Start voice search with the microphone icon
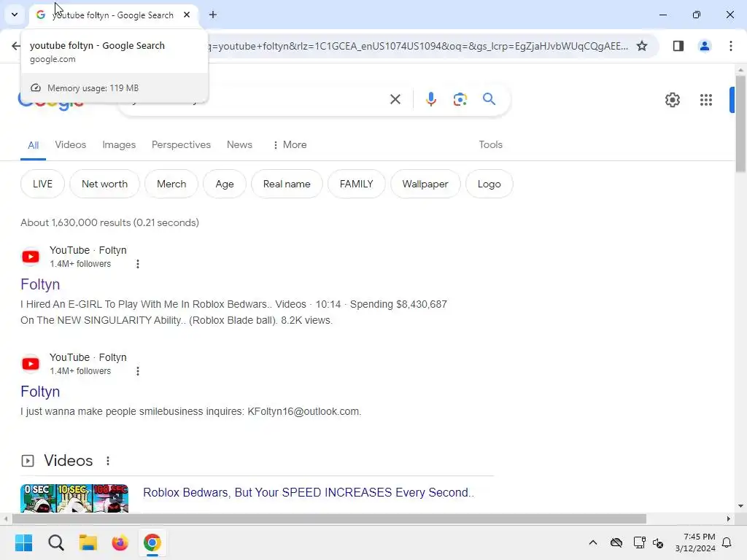747x560 pixels. [x=430, y=99]
